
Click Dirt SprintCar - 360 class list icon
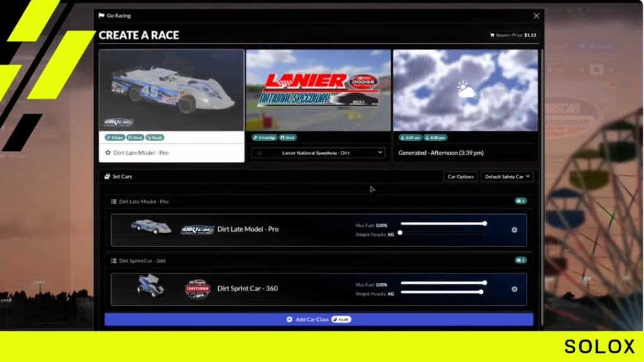[x=113, y=261]
